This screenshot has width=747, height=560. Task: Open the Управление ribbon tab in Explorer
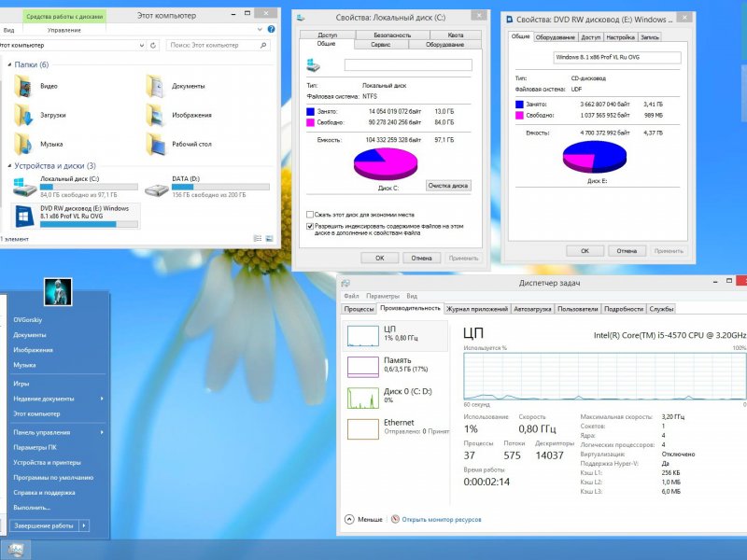[x=64, y=30]
